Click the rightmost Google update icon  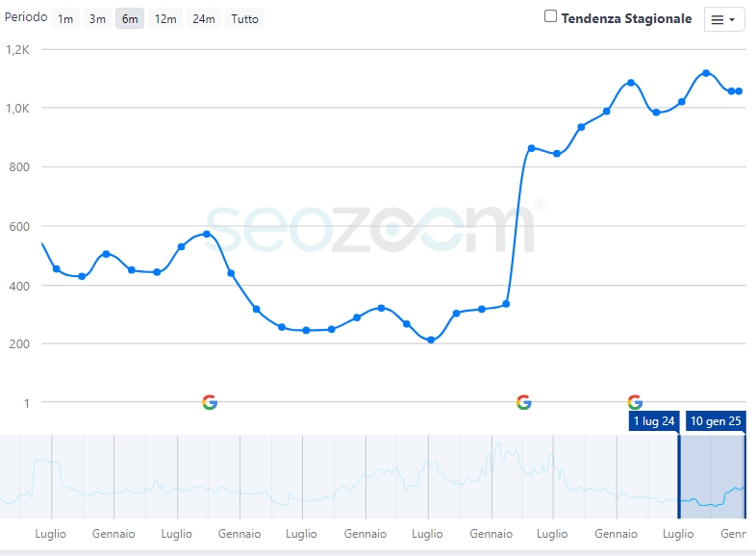pyautogui.click(x=634, y=402)
